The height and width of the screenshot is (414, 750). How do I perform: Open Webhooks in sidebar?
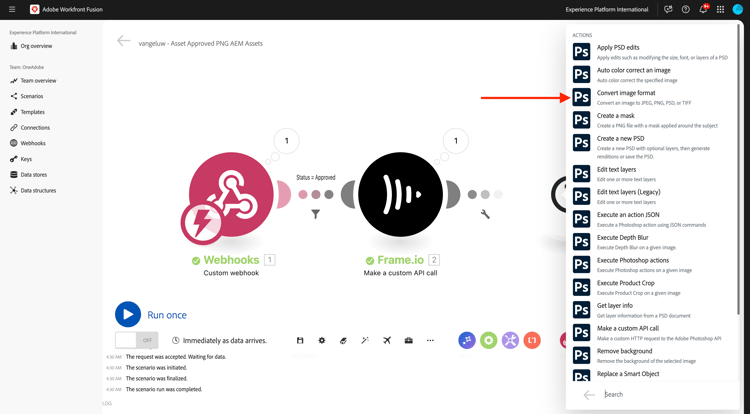coord(28,143)
